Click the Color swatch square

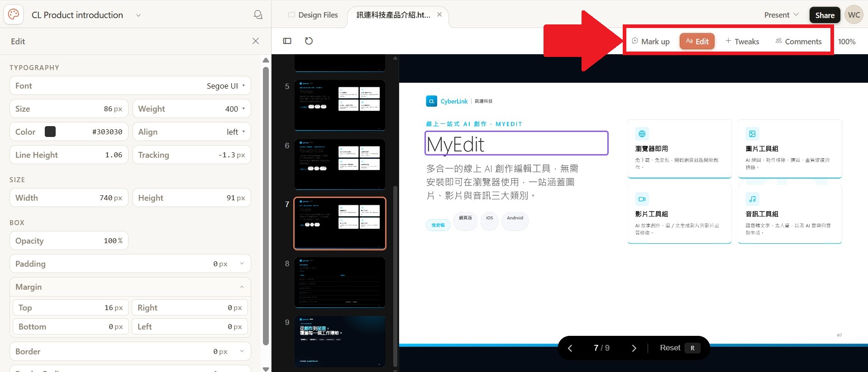point(50,132)
